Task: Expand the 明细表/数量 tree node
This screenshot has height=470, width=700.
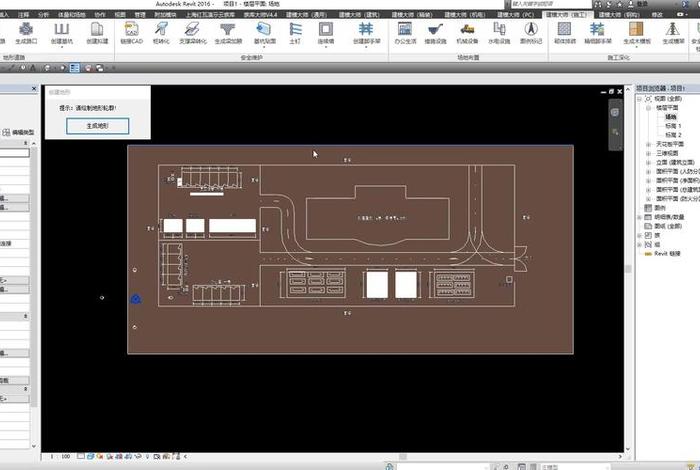Action: 639,217
